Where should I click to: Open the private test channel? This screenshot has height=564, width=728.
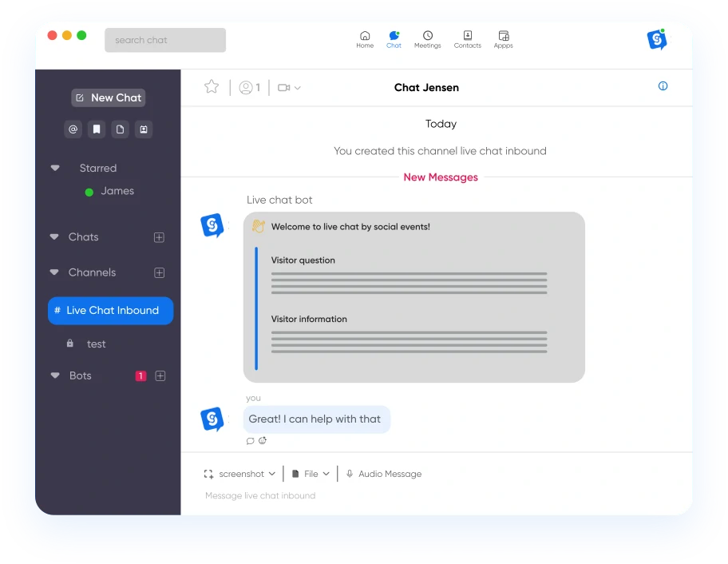(96, 344)
